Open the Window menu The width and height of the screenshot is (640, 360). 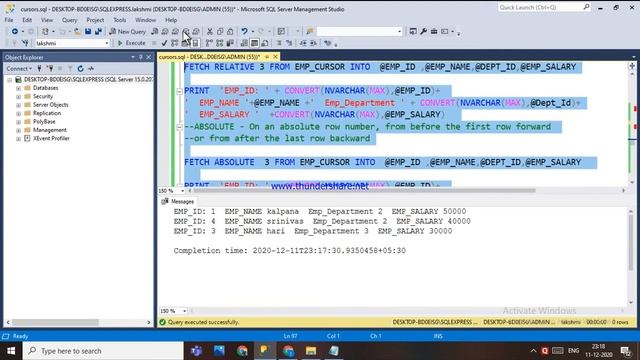(145, 20)
